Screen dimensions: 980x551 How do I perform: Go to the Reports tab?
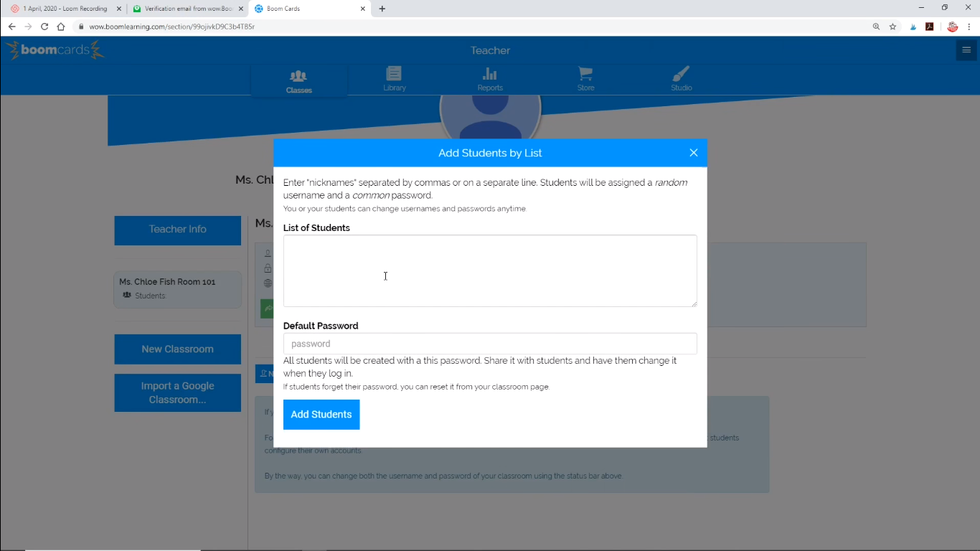click(x=490, y=80)
